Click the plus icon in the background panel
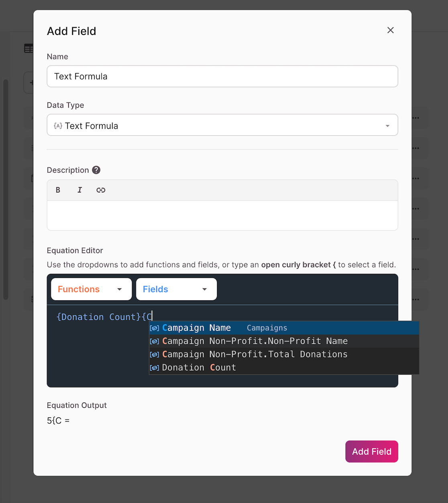 [32, 82]
